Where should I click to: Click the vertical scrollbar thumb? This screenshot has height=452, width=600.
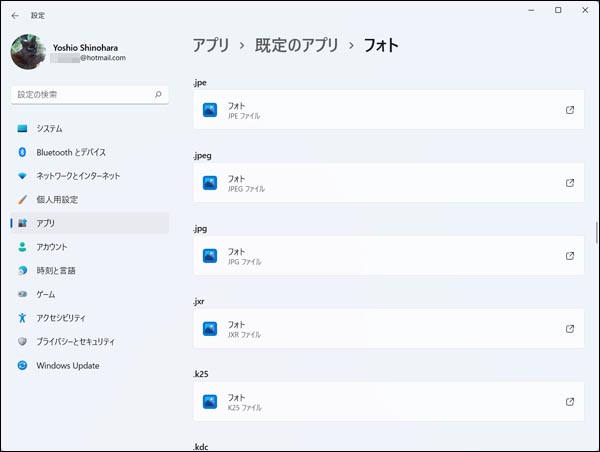[x=596, y=232]
